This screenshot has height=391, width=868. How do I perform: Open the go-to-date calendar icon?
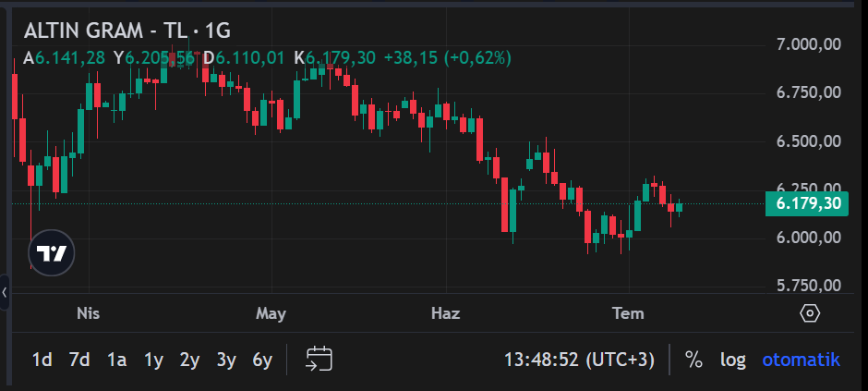tap(319, 359)
